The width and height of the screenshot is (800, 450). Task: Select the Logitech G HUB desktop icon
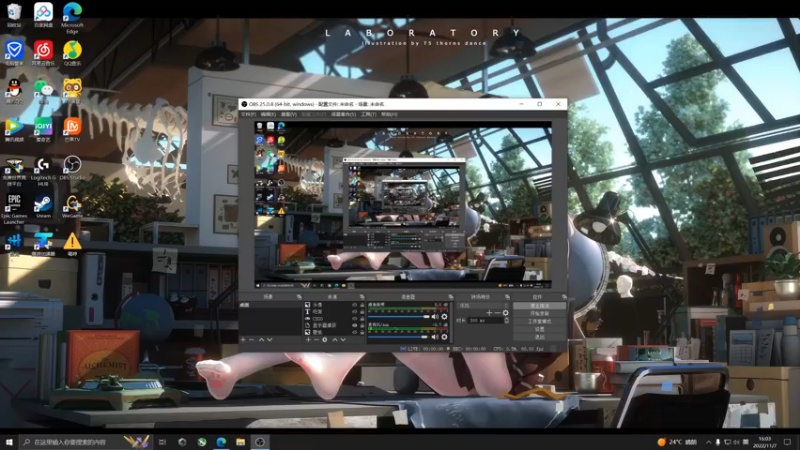pos(43,171)
